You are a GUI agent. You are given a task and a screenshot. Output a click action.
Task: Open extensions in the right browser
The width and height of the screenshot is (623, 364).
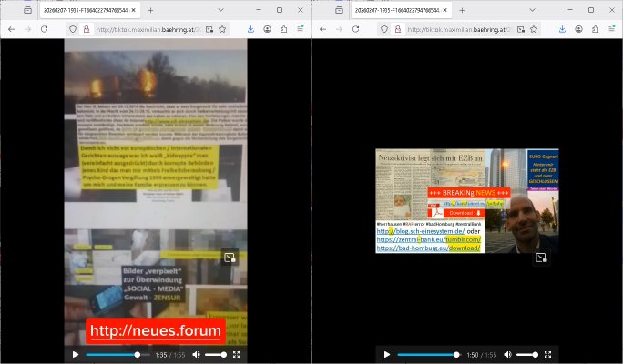[597, 29]
